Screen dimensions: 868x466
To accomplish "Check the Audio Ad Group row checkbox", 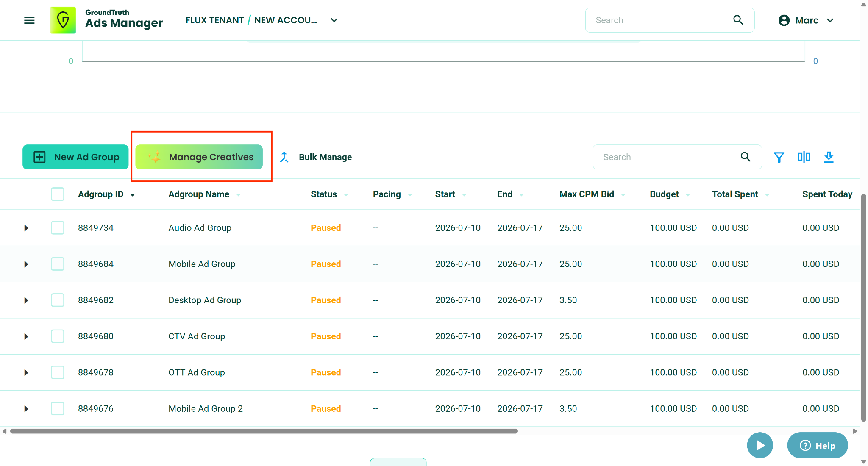I will click(x=58, y=228).
